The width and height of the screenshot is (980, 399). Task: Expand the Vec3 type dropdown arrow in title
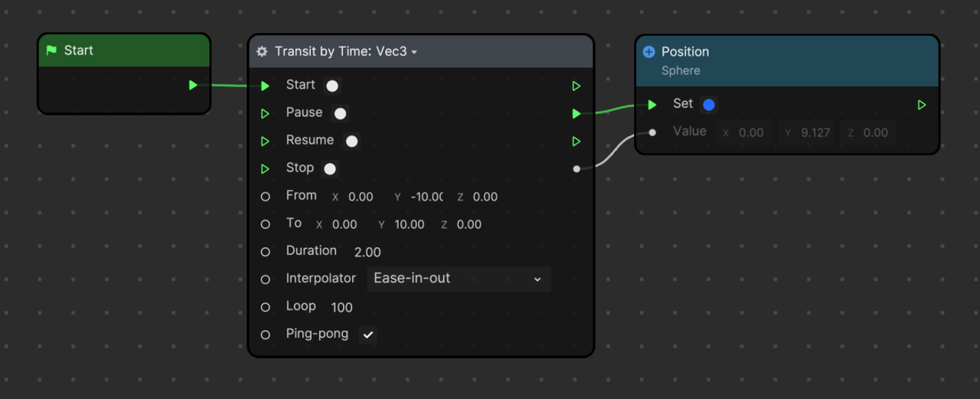(414, 52)
